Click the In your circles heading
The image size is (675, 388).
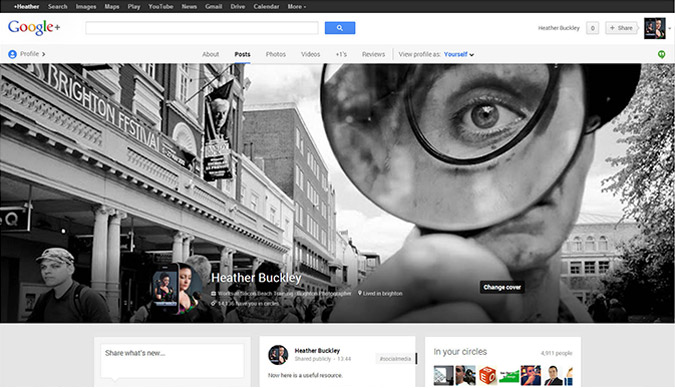tap(460, 352)
